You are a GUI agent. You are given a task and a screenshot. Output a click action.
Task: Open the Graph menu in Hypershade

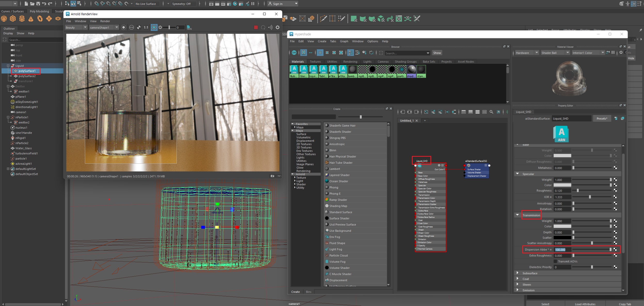click(344, 41)
